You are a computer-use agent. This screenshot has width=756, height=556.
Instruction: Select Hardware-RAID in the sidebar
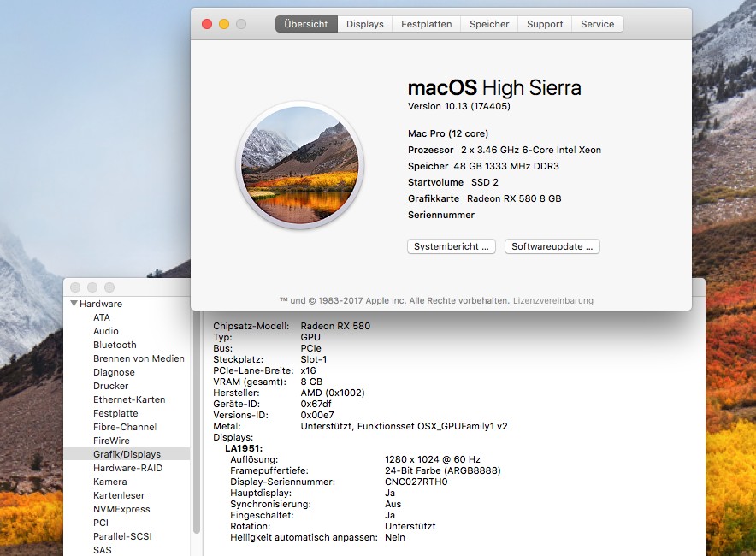click(x=127, y=468)
